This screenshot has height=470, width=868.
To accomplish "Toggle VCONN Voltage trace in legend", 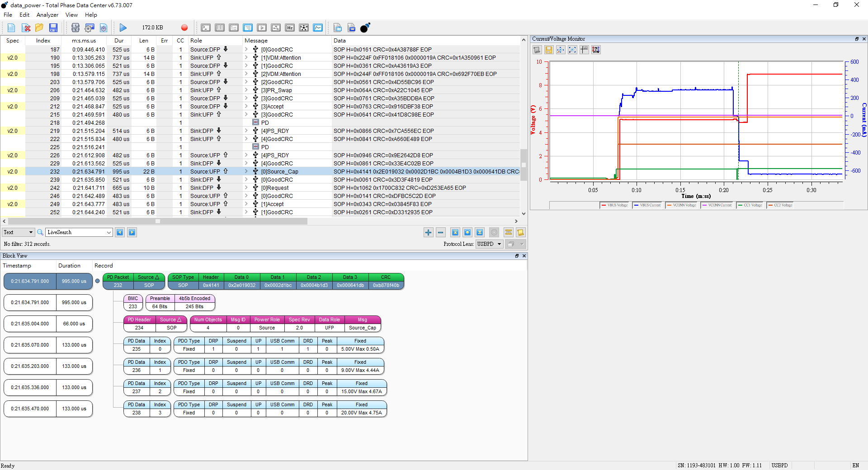I will (681, 205).
